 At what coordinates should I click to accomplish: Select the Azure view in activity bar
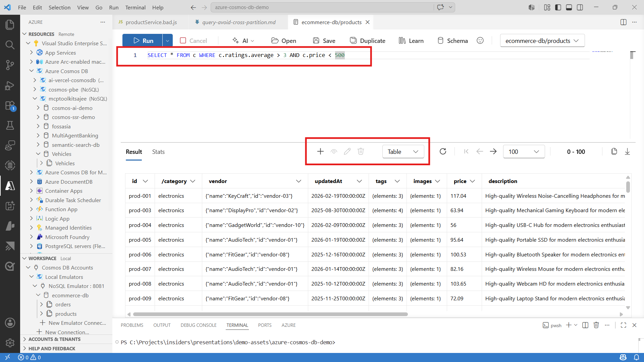click(x=10, y=186)
